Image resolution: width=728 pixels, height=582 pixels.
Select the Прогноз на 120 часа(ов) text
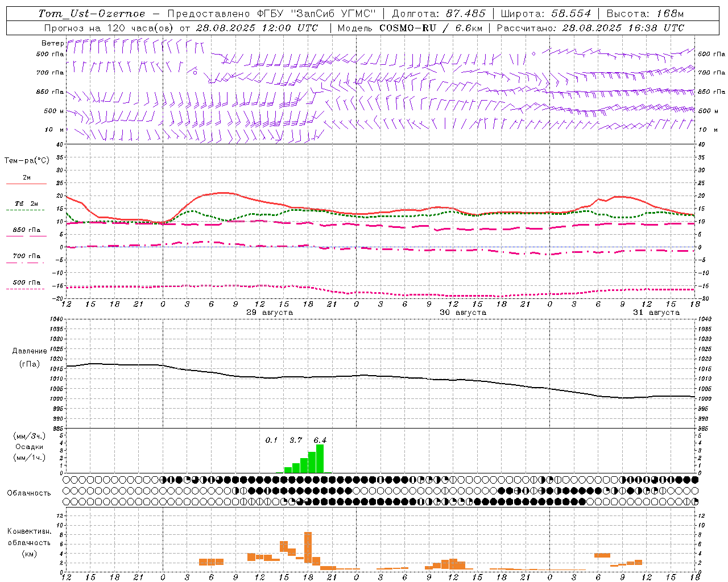[109, 28]
